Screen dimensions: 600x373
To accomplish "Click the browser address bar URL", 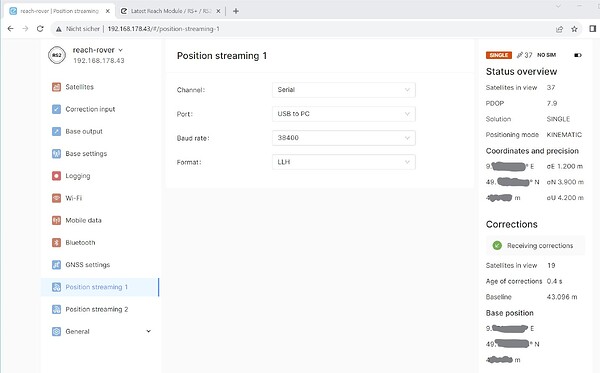I will pyautogui.click(x=163, y=29).
